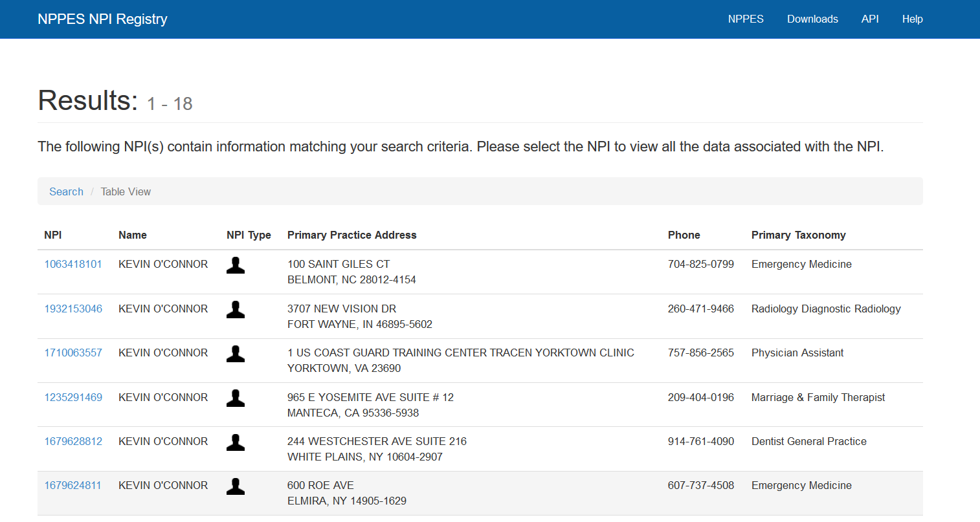This screenshot has height=522, width=980.
Task: Click Table View breadcrumb text
Action: (126, 191)
